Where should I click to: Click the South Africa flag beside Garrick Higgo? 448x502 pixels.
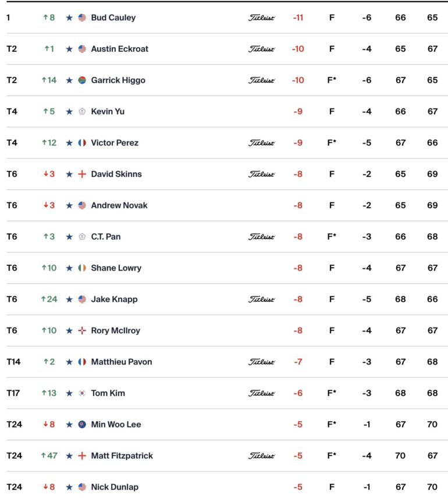[x=82, y=80]
